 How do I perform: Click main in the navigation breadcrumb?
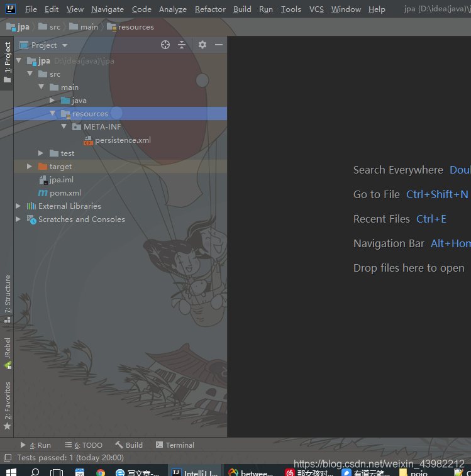click(x=84, y=27)
